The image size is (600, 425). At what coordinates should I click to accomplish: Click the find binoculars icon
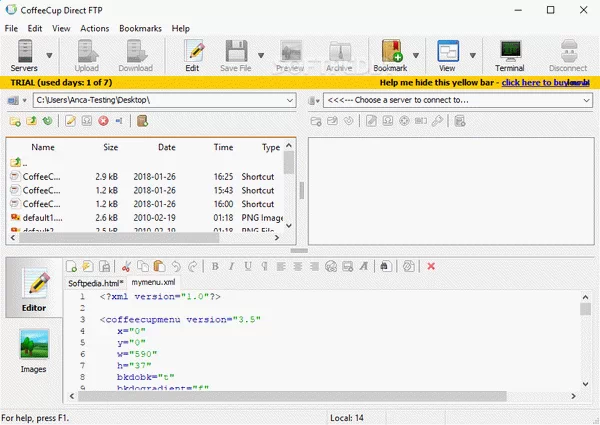tap(385, 266)
